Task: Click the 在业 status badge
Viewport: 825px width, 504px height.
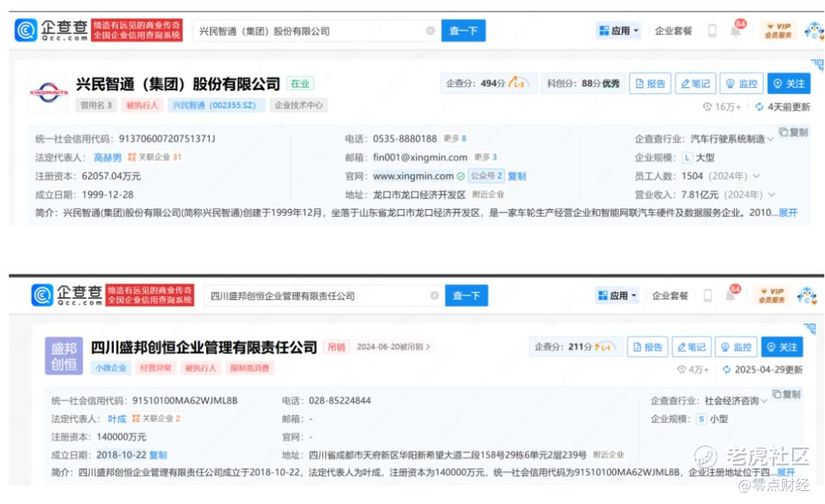Action: [x=300, y=83]
